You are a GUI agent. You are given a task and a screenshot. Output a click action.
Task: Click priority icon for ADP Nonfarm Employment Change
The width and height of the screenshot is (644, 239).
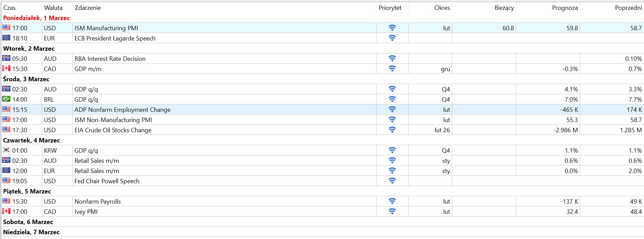tap(392, 109)
